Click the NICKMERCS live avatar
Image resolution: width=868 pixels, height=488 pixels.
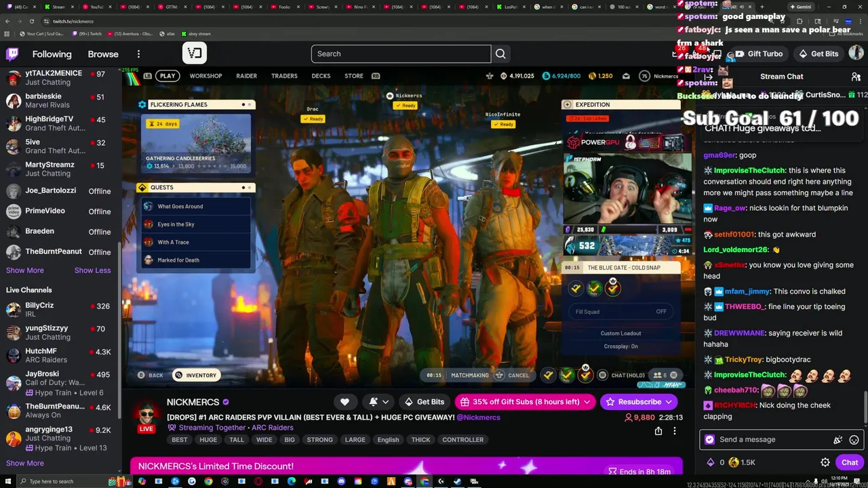point(146,415)
